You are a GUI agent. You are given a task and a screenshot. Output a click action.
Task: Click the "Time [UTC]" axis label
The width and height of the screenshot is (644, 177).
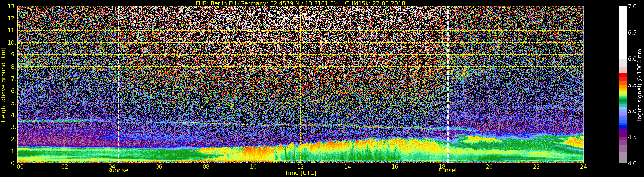pyautogui.click(x=300, y=173)
